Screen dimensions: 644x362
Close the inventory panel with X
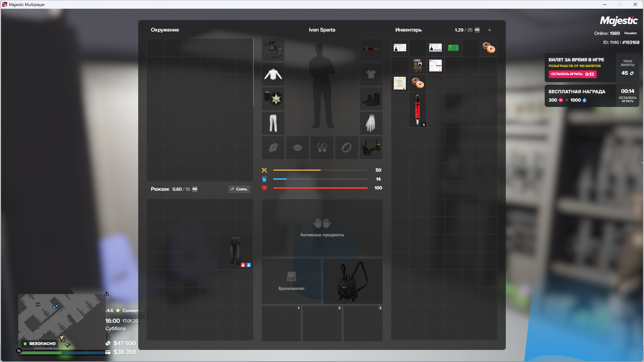pos(490,30)
